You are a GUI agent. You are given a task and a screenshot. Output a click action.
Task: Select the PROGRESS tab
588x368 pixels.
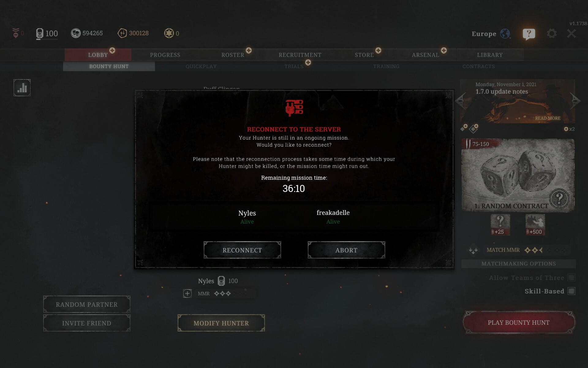point(165,54)
